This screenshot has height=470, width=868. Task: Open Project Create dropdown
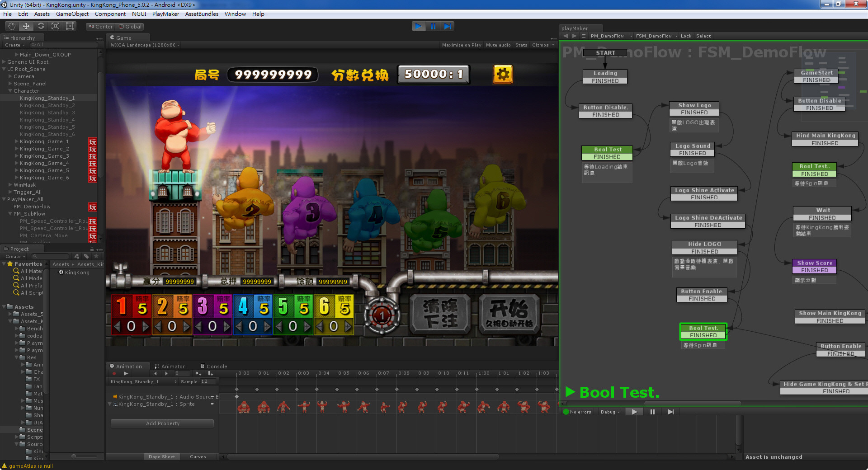(15, 256)
